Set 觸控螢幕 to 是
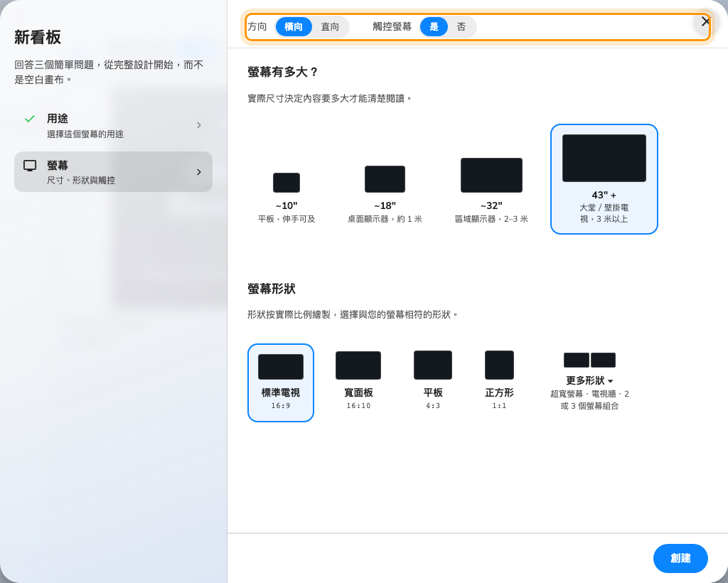Screen dimensions: 728x583 click(x=434, y=27)
